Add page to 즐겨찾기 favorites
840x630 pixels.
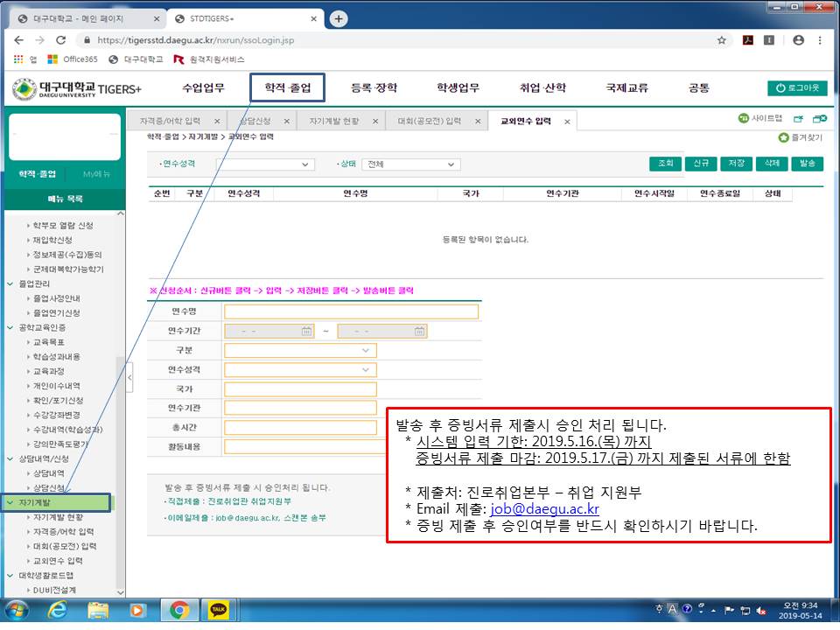[x=800, y=137]
